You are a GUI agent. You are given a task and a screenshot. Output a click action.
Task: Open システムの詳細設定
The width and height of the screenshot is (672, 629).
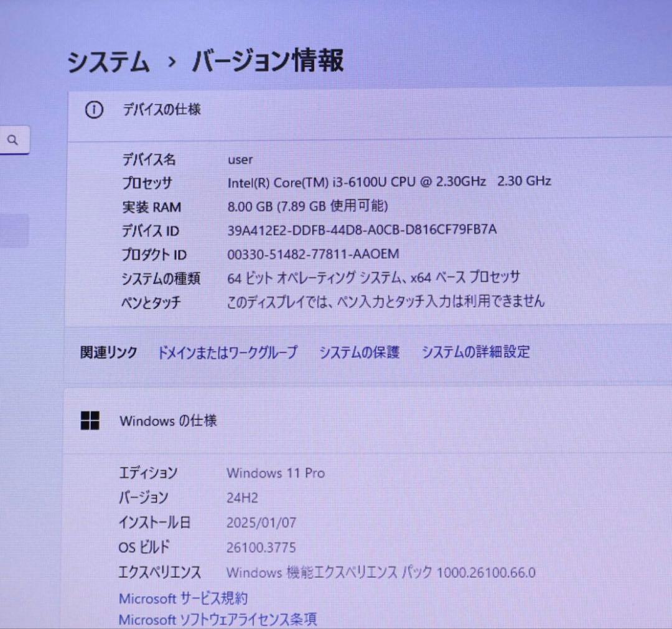(476, 352)
